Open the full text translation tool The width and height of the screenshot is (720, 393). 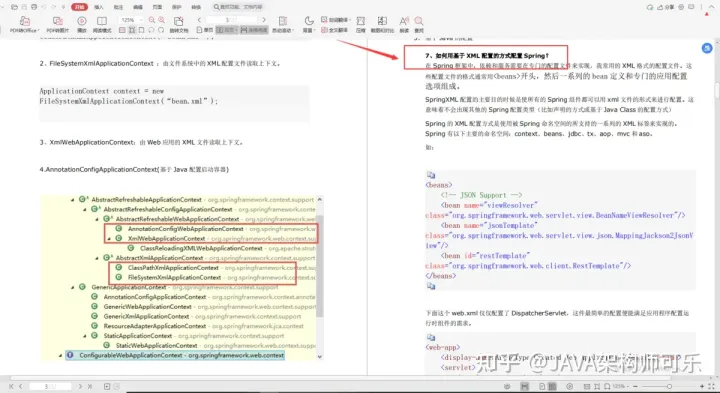point(334,30)
